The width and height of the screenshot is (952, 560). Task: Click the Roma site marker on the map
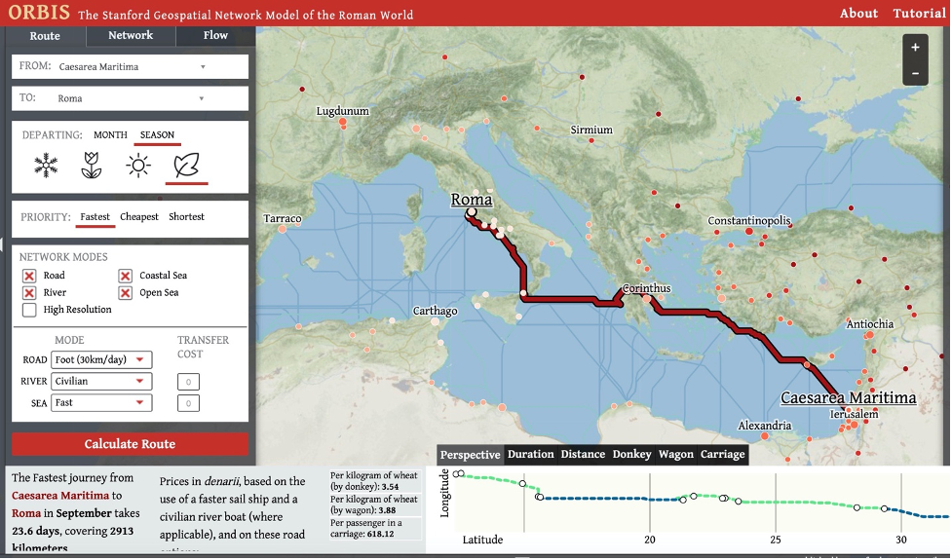(472, 211)
